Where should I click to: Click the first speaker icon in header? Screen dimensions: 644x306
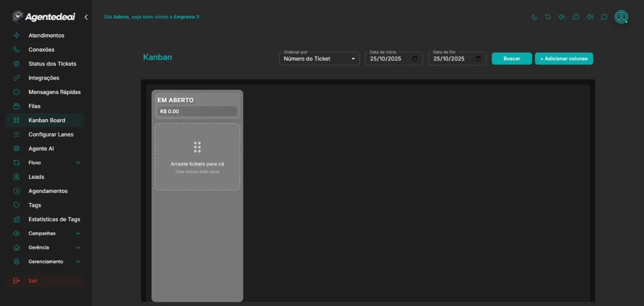pos(562,17)
